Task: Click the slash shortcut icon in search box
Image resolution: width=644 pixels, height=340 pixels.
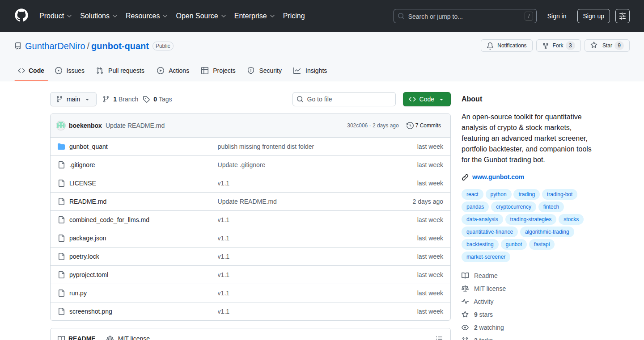Action: (x=529, y=16)
